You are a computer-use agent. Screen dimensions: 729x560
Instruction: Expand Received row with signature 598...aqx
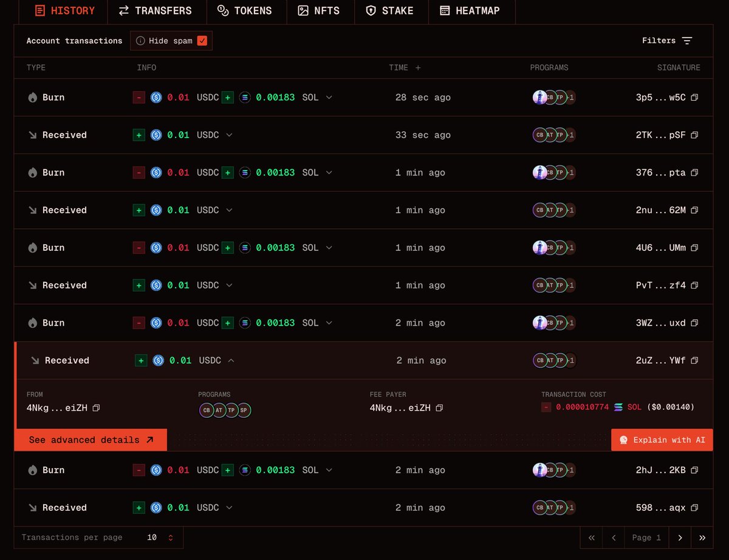(x=229, y=508)
